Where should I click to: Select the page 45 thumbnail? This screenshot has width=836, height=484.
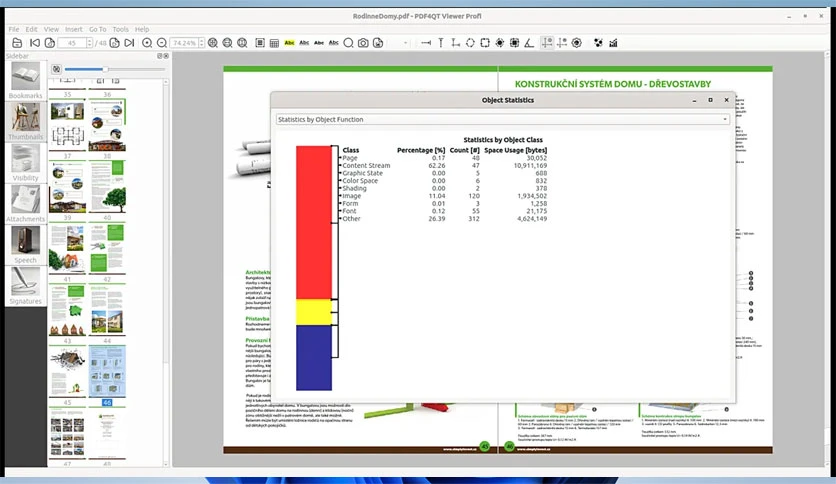(67, 372)
